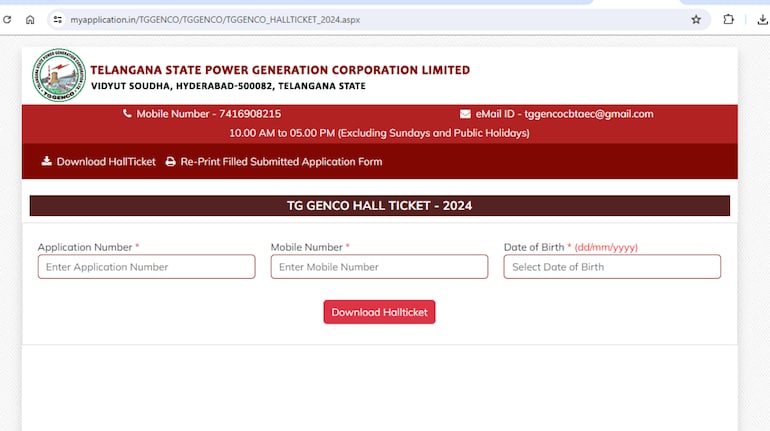The height and width of the screenshot is (431, 770).
Task: Click the Telangana State Power Generation Corporation title
Action: (x=280, y=70)
